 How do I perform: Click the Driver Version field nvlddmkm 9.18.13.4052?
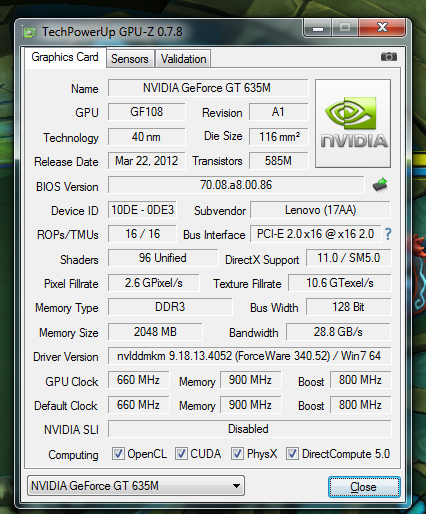(x=249, y=356)
